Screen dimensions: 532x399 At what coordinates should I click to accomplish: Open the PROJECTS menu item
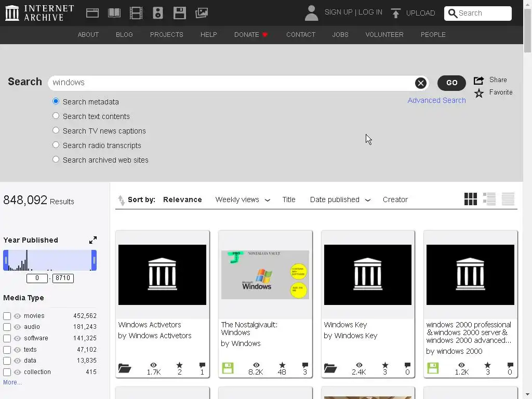coord(167,35)
